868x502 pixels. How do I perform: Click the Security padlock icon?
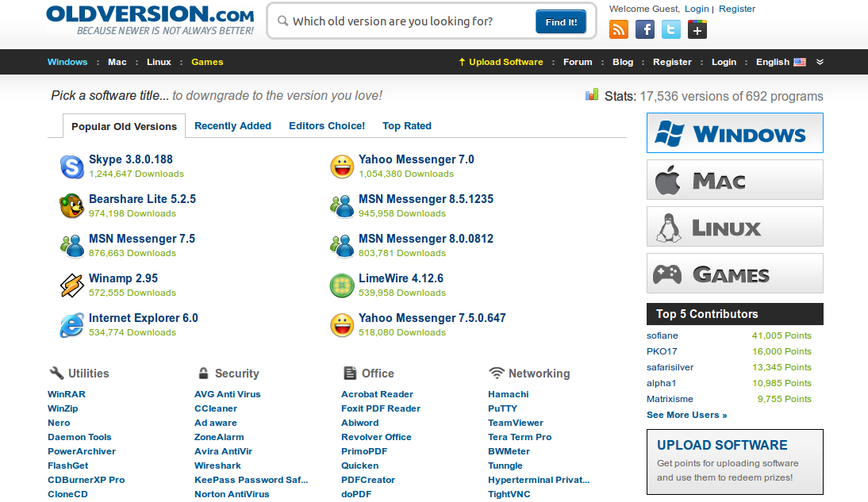click(203, 373)
